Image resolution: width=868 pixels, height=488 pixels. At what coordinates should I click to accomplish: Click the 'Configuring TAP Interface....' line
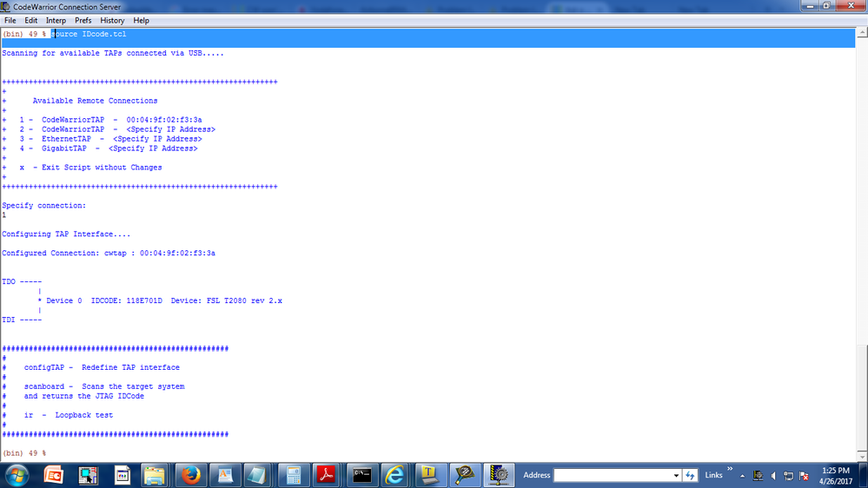point(66,234)
